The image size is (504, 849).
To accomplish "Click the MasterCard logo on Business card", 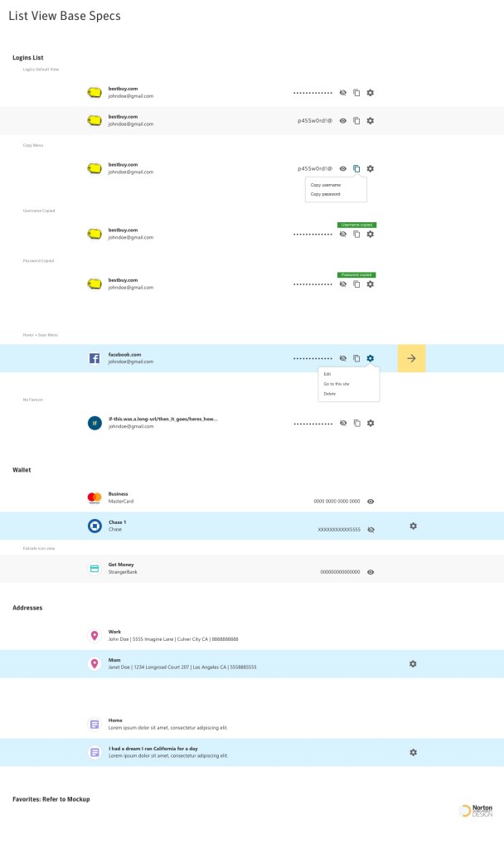I will (x=94, y=497).
